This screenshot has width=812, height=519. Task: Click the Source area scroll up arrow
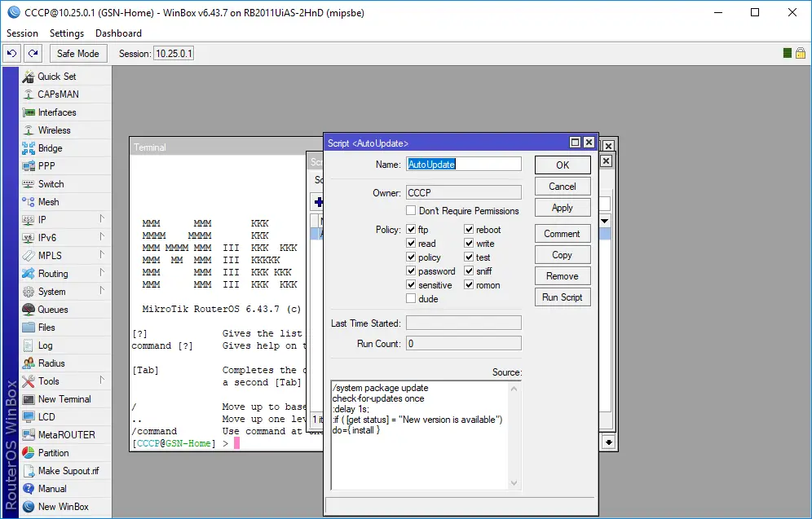514,388
